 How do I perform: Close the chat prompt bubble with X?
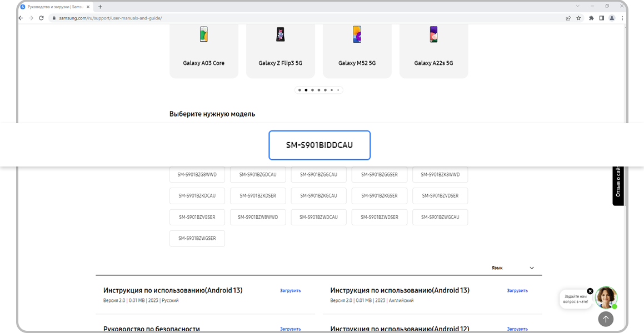590,291
